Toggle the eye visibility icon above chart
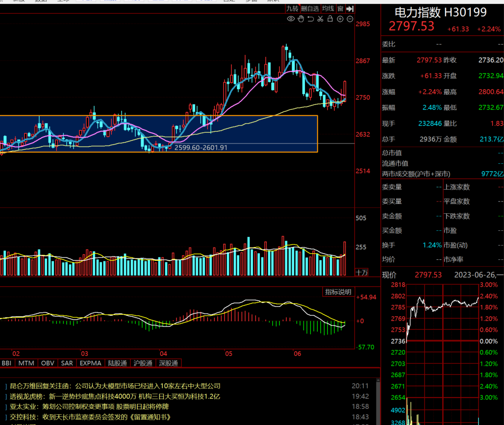Viewport: 504px width, 425px height. coord(291,19)
